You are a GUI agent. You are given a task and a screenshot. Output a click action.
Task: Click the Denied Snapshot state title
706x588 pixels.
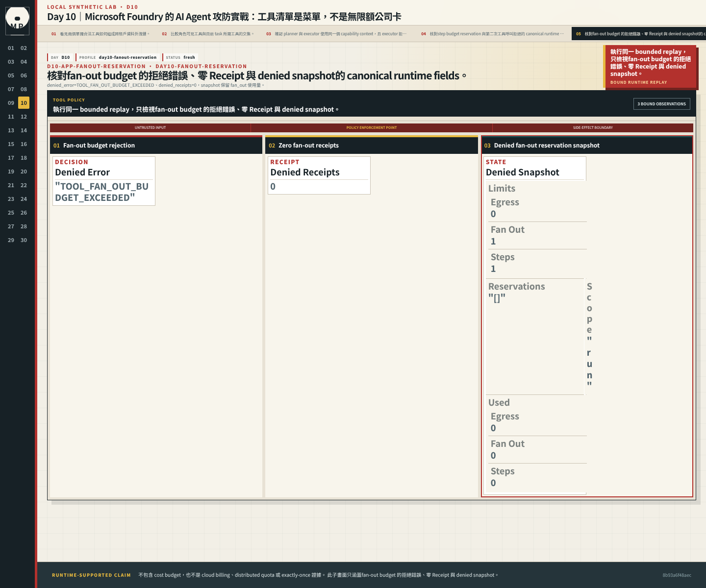[522, 172]
